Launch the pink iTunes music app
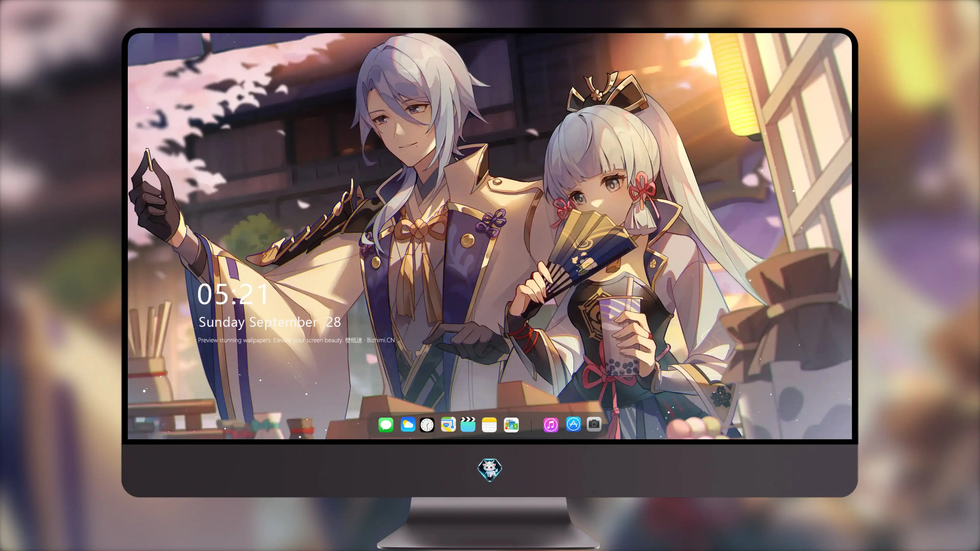 pyautogui.click(x=551, y=425)
